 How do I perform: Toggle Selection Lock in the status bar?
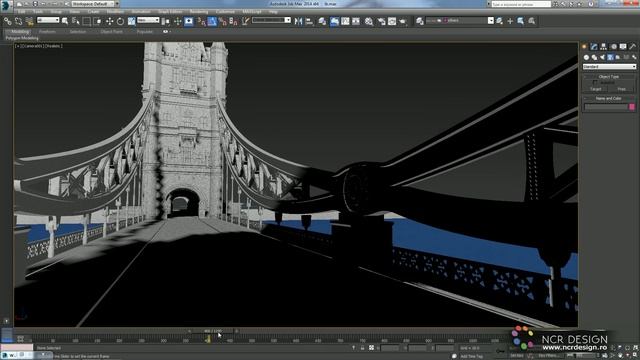pyautogui.click(x=362, y=348)
